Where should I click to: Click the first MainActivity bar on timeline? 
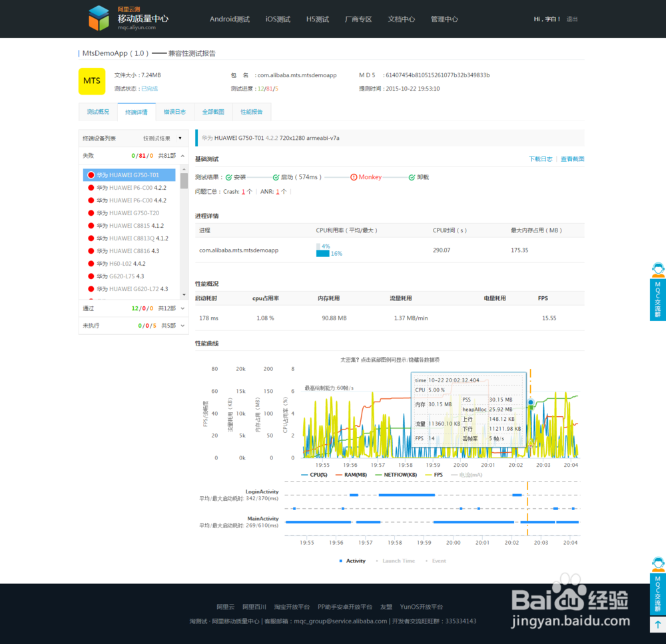(x=318, y=522)
